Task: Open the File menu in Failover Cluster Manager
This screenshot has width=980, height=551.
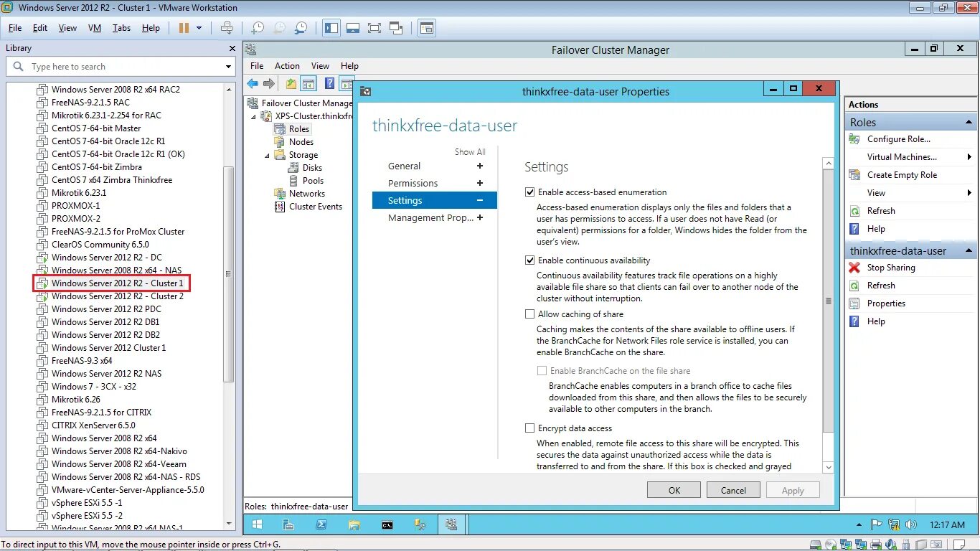Action: [x=257, y=65]
